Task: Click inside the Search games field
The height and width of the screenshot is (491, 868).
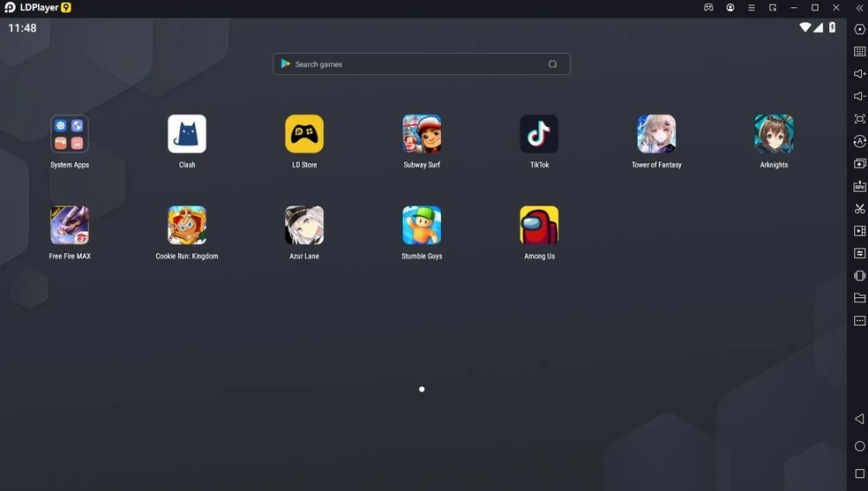Action: (422, 64)
